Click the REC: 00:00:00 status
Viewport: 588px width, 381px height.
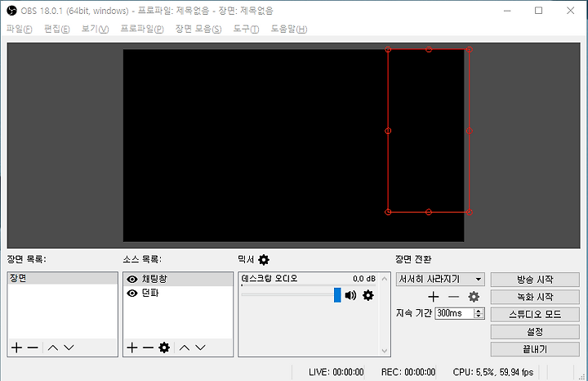408,372
